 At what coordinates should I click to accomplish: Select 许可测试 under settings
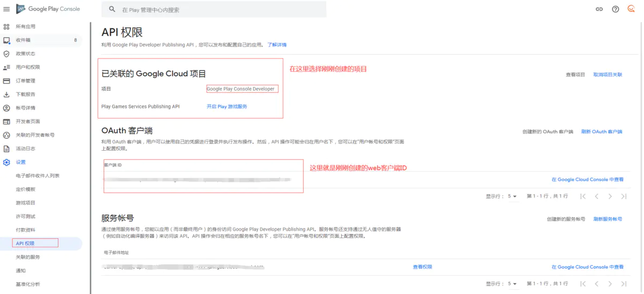[26, 216]
